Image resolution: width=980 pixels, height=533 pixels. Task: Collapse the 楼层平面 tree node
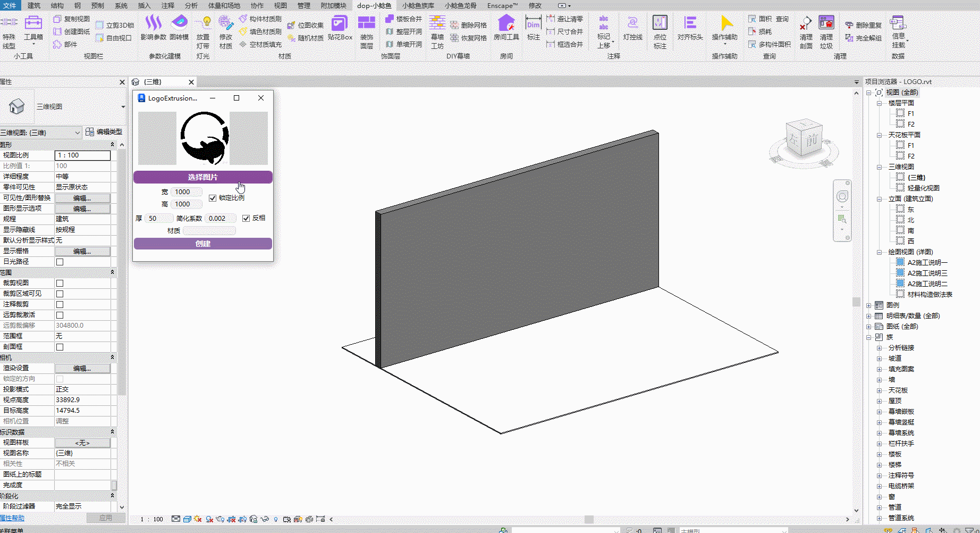coord(879,103)
